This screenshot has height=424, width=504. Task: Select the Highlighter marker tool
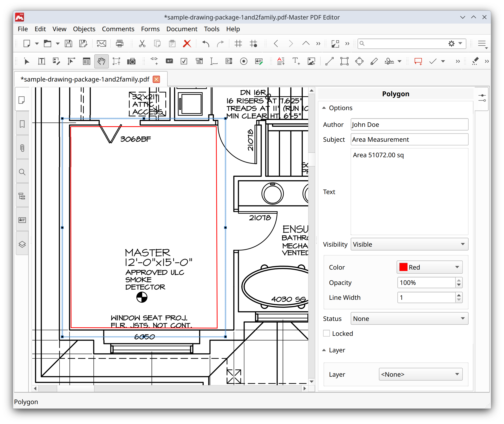pyautogui.click(x=475, y=61)
